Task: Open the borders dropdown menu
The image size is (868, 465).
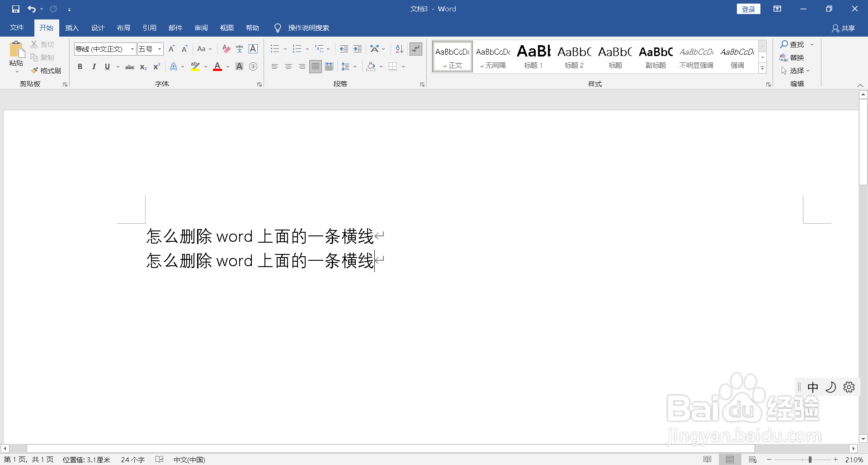Action: tap(403, 66)
